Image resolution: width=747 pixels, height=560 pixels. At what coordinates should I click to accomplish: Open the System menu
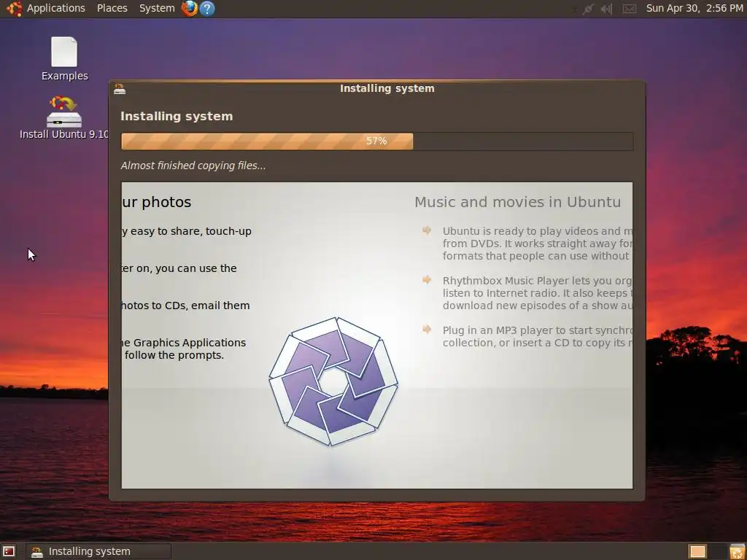[157, 8]
